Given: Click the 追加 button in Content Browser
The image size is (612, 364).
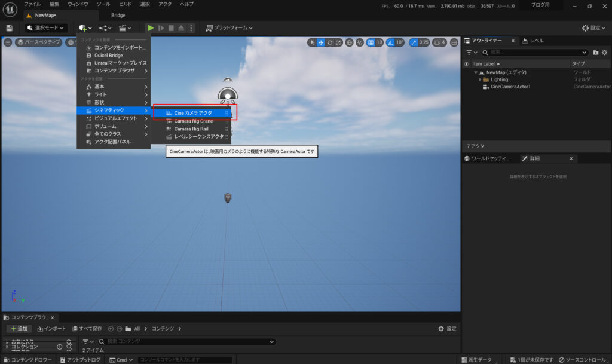Looking at the screenshot, I should click(x=19, y=329).
